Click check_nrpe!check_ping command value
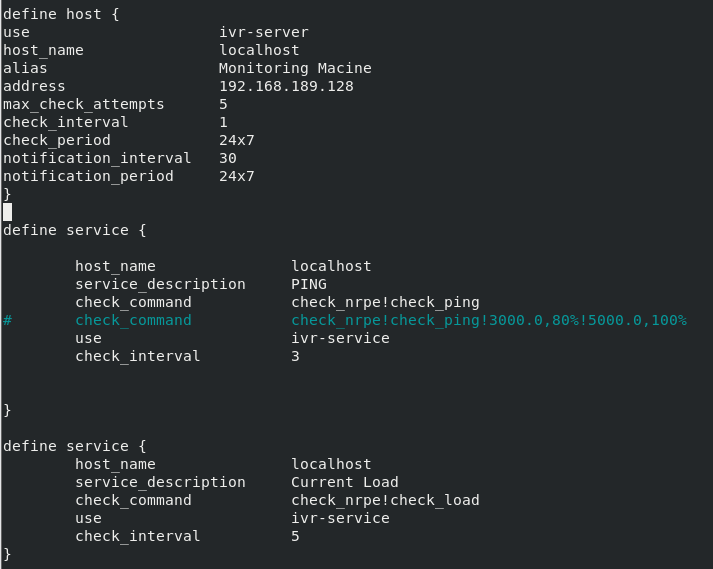713x569 pixels. point(385,302)
